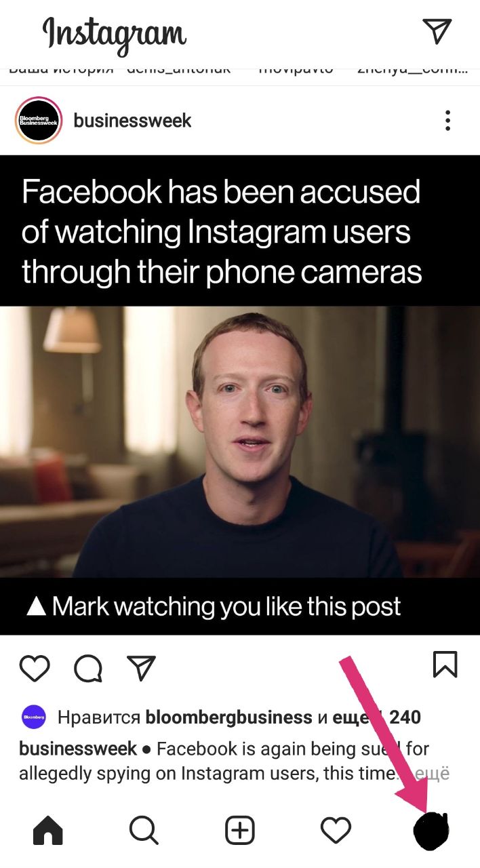Open comments with speech bubble icon
The width and height of the screenshot is (480, 868).
click(x=88, y=669)
